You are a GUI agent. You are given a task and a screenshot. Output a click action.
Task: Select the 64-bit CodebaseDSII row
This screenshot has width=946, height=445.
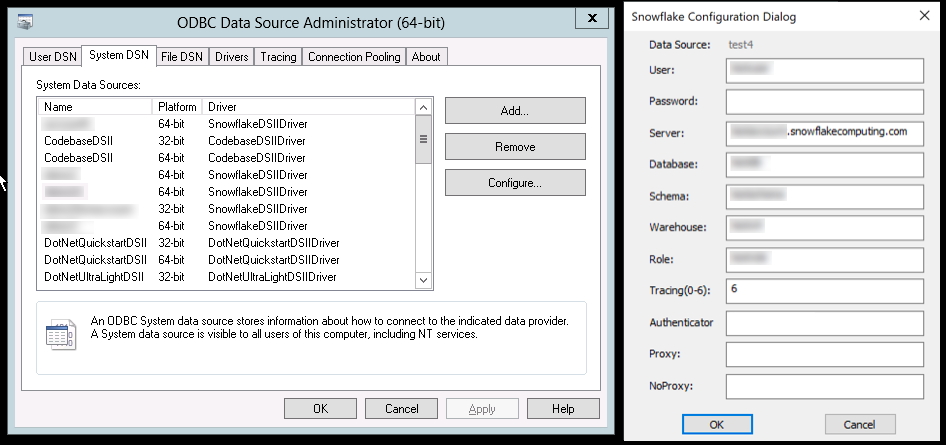pos(227,158)
